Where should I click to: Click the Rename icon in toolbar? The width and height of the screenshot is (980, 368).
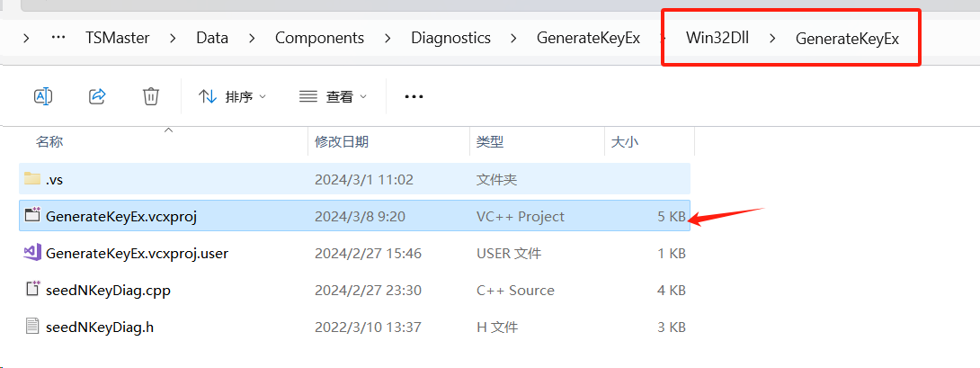(x=42, y=95)
